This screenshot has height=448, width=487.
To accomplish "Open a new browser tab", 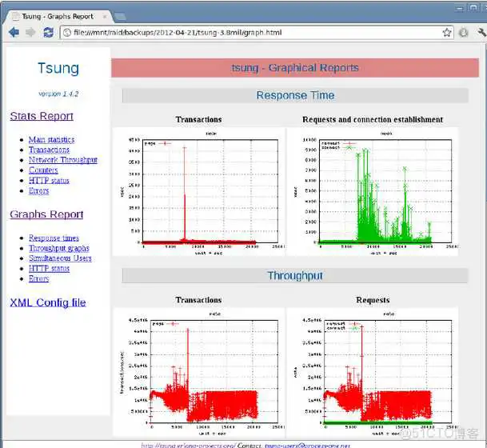I will coord(119,15).
